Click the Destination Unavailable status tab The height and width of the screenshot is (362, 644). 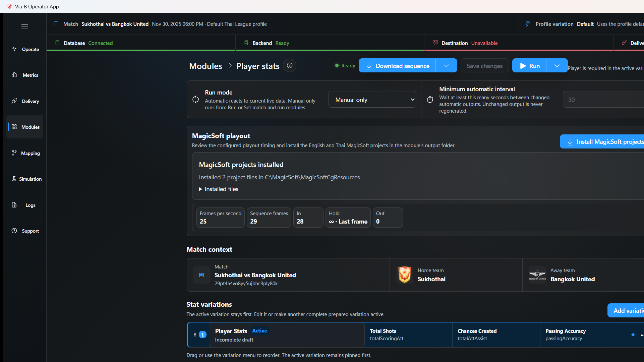coord(519,43)
